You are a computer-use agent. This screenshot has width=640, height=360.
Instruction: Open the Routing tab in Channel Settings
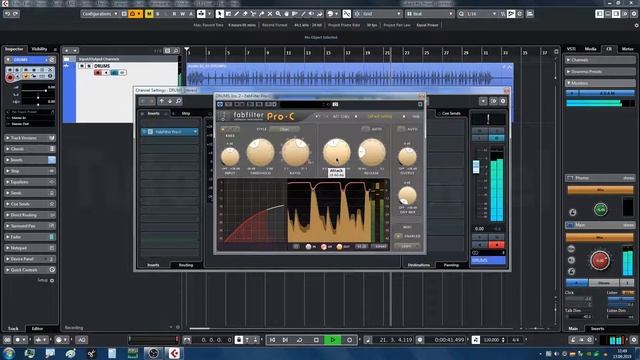186,265
